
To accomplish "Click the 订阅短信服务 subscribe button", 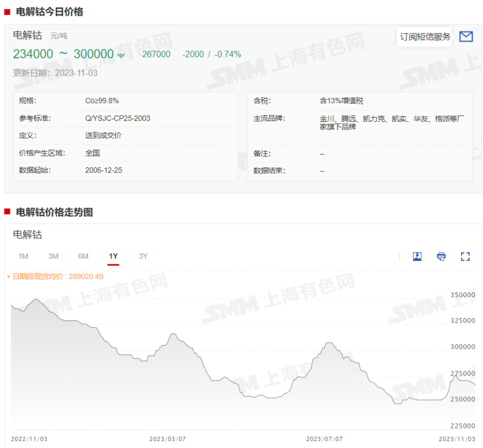I will [425, 37].
